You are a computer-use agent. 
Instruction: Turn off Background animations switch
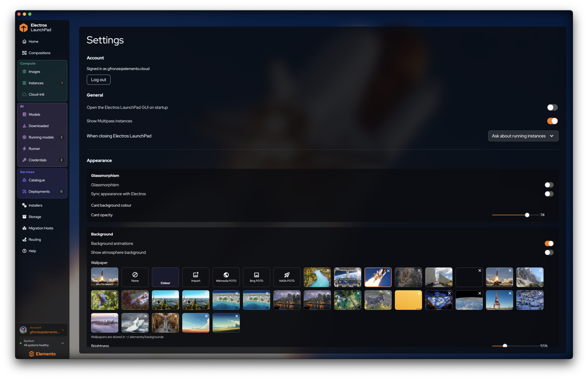click(549, 243)
